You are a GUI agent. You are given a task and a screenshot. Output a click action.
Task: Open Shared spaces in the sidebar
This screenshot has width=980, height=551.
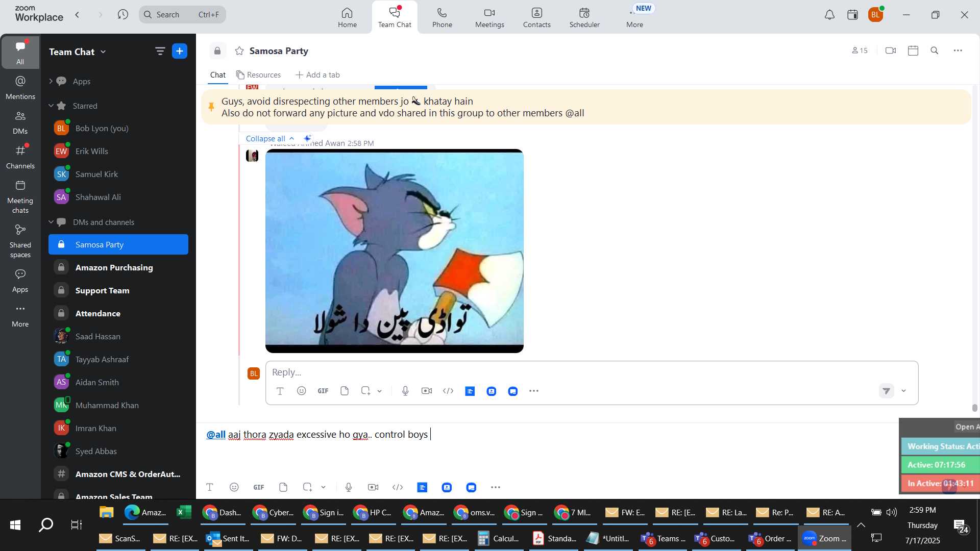pyautogui.click(x=20, y=241)
